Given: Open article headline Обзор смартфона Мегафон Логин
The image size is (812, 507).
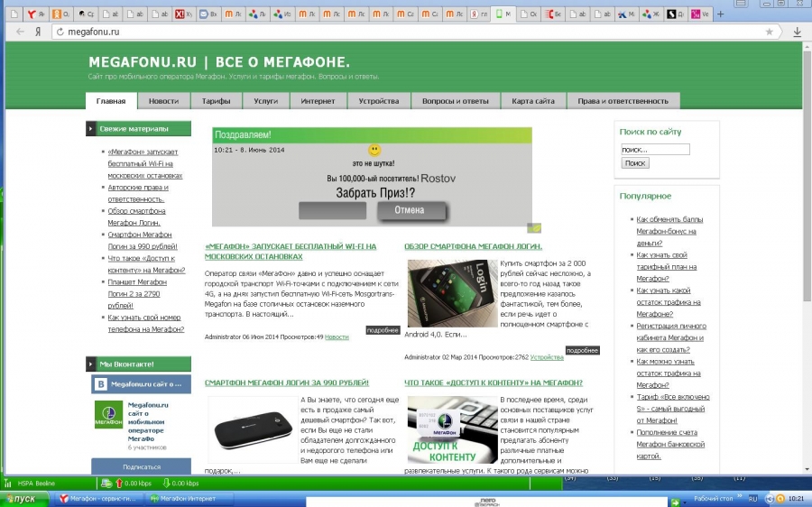Looking at the screenshot, I should click(474, 246).
